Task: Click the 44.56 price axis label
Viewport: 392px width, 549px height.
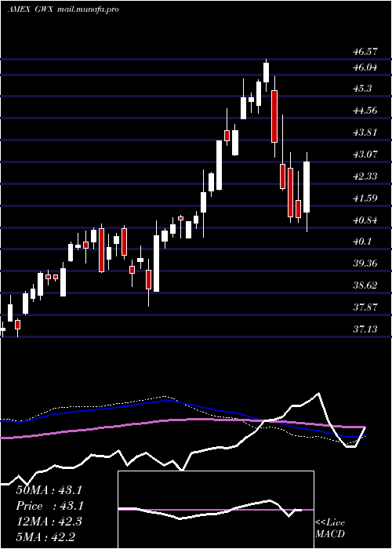Action: click(x=365, y=111)
